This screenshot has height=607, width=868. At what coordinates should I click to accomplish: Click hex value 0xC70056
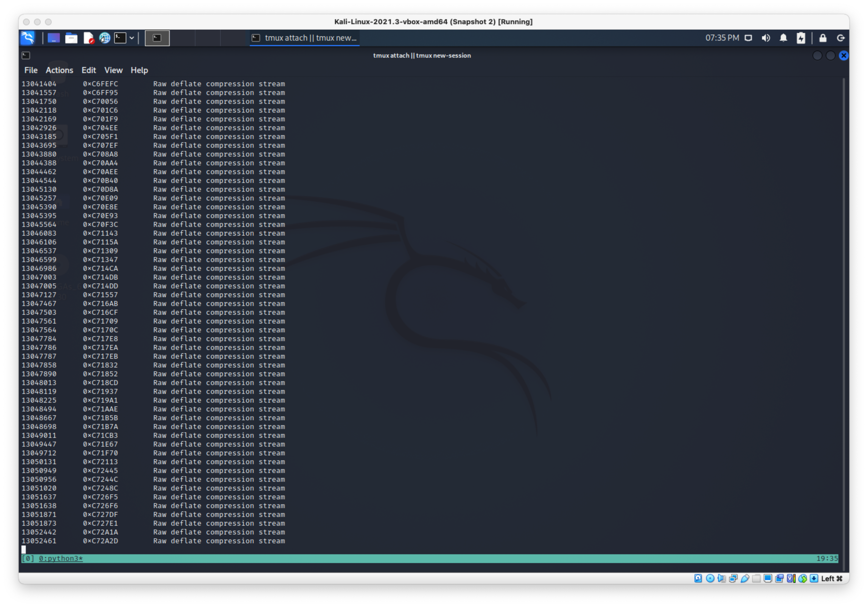[x=100, y=101]
